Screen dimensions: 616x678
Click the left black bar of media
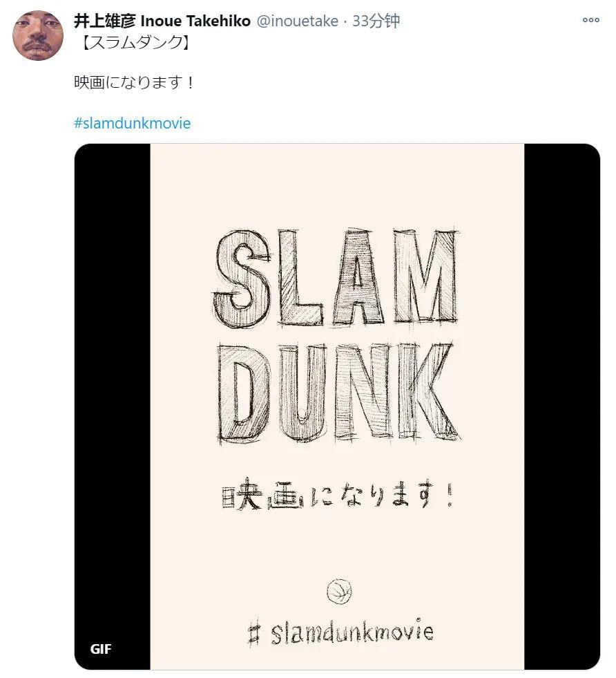113,407
